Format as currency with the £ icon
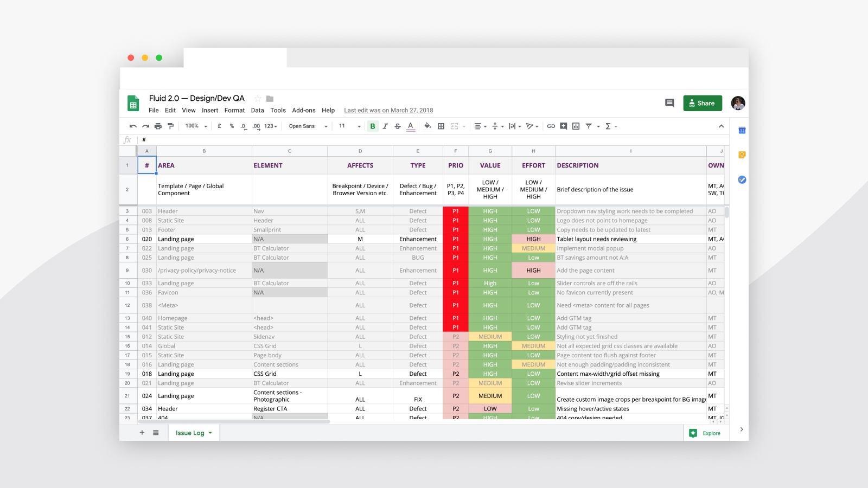 pyautogui.click(x=219, y=126)
